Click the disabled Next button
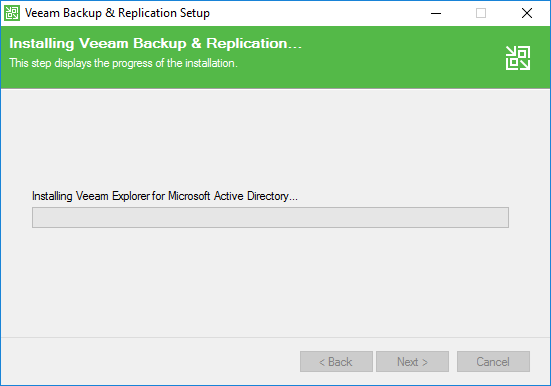The height and width of the screenshot is (386, 551). (413, 361)
